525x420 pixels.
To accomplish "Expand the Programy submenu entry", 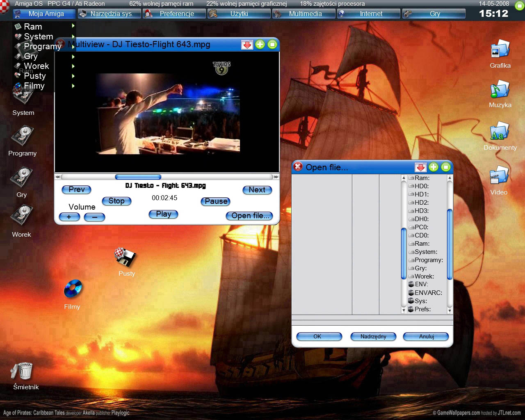I will click(x=44, y=46).
